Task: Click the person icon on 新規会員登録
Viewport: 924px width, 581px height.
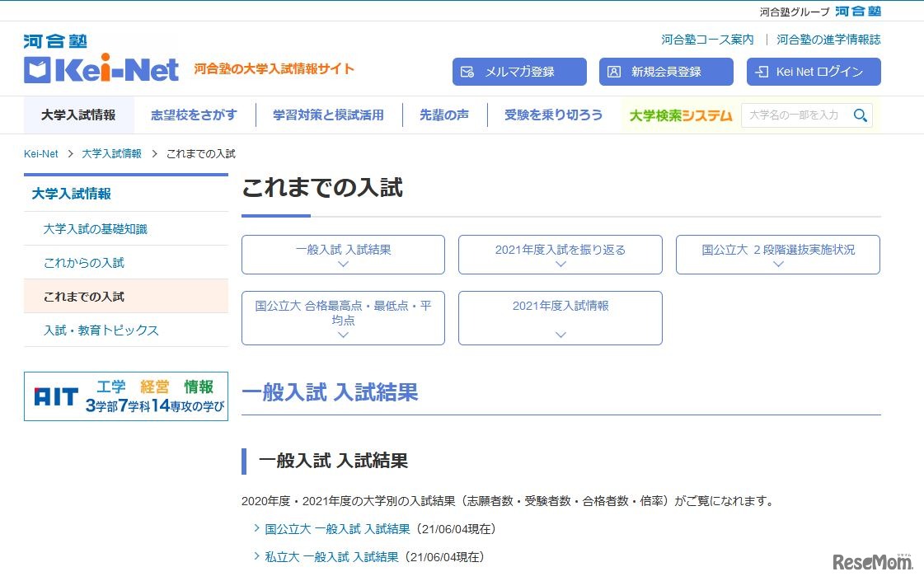Action: (x=613, y=72)
